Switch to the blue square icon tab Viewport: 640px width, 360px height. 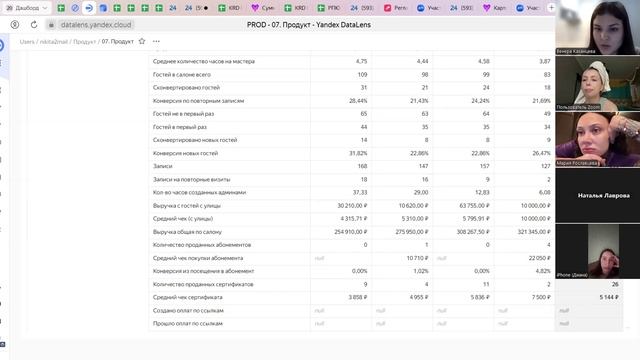tap(103, 8)
